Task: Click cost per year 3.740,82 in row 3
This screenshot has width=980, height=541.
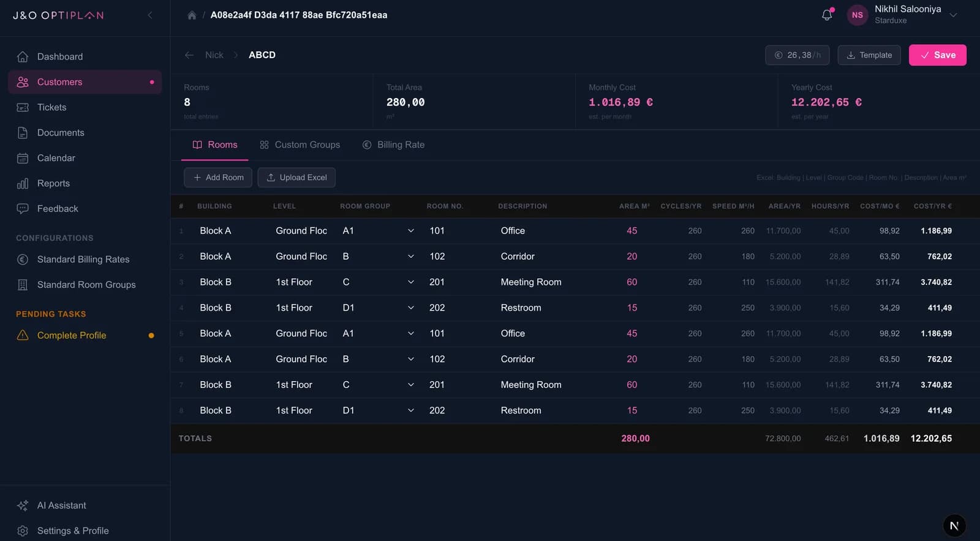Action: point(936,282)
